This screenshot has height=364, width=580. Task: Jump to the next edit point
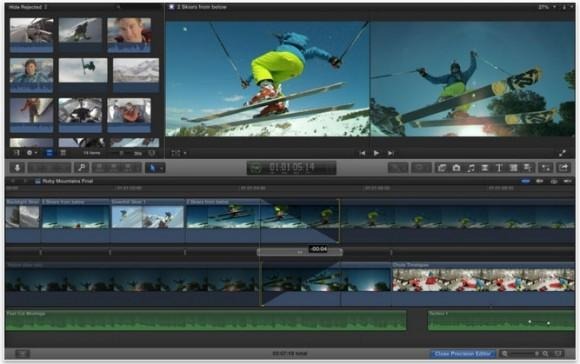tap(390, 153)
